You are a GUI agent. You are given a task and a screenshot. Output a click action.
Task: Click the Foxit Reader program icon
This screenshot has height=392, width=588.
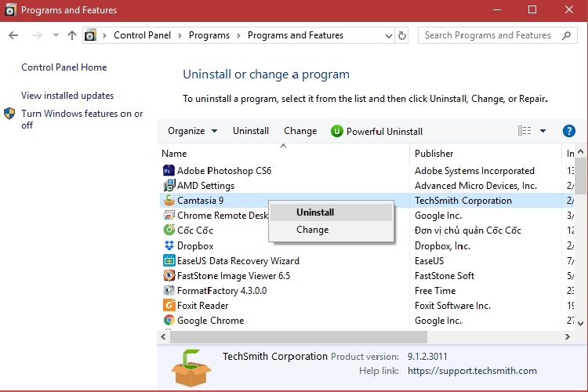(x=169, y=306)
